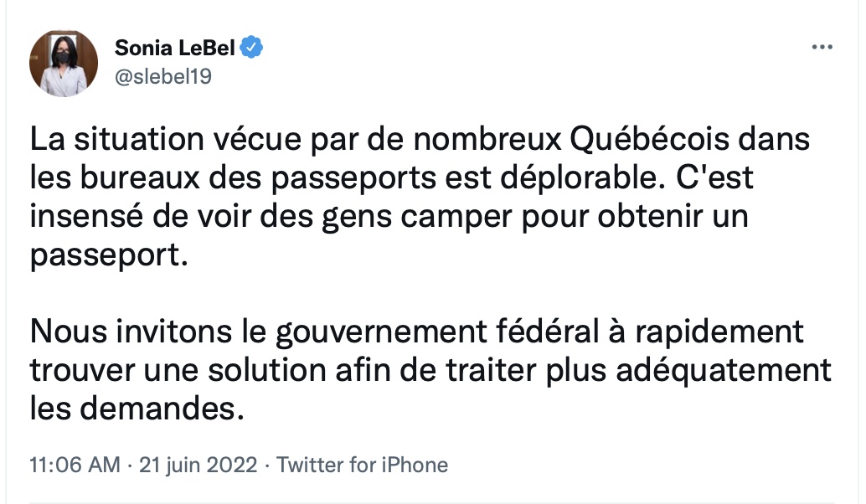Click the blue verified checkmark badge
The height and width of the screenshot is (504, 866).
[x=251, y=48]
